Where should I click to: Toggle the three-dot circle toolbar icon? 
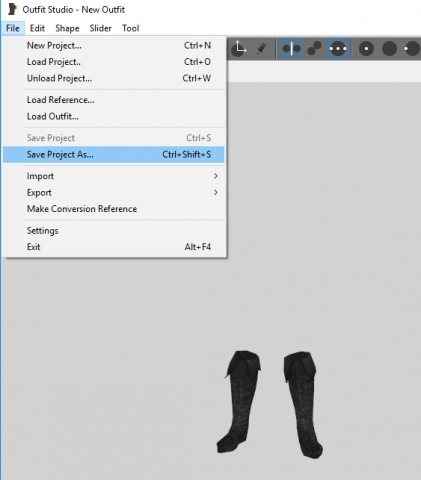338,49
